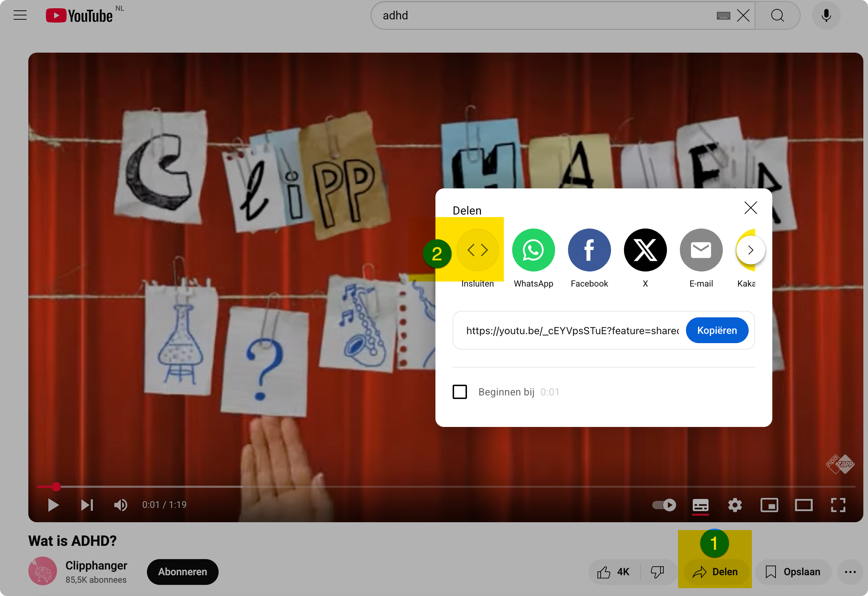Select the youtu.be share link field

click(572, 331)
